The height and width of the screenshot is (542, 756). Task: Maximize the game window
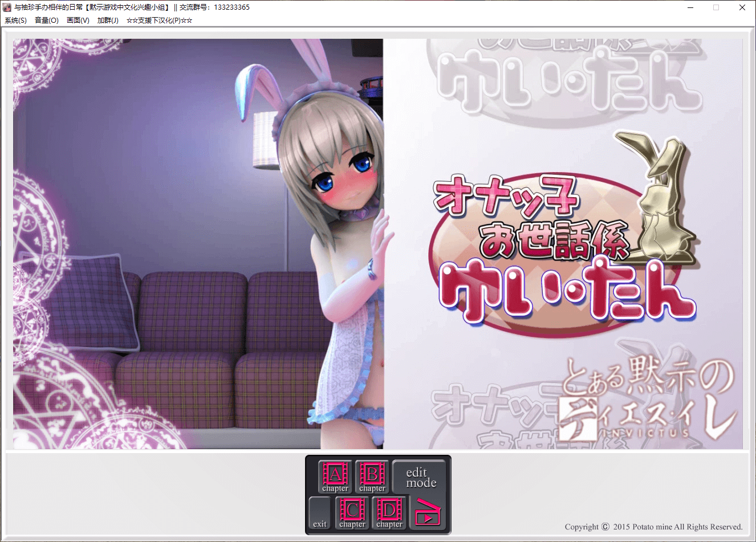pyautogui.click(x=716, y=7)
